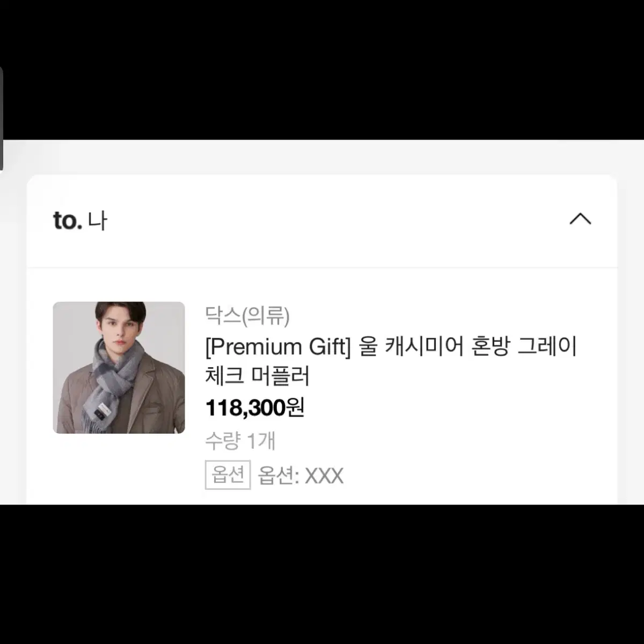Screen dimensions: 644x644
Task: Click the 118,300원 price text
Action: click(x=255, y=408)
